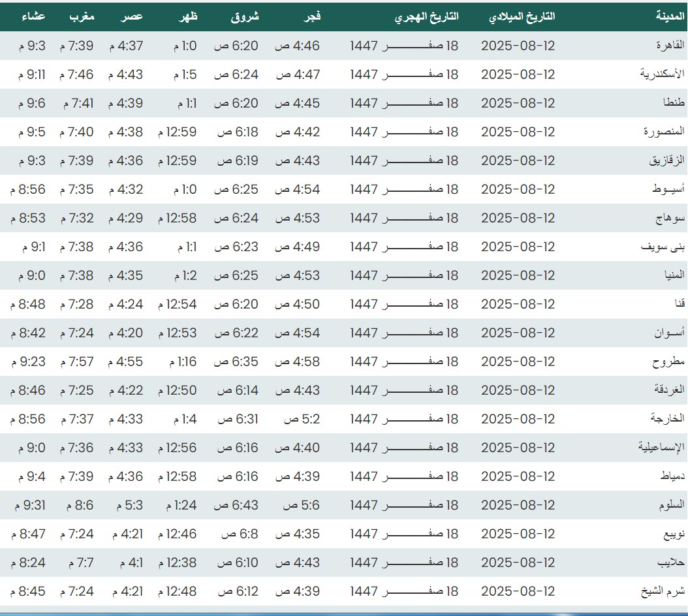Click the عصر column header
The image size is (688, 616).
coord(133,17)
